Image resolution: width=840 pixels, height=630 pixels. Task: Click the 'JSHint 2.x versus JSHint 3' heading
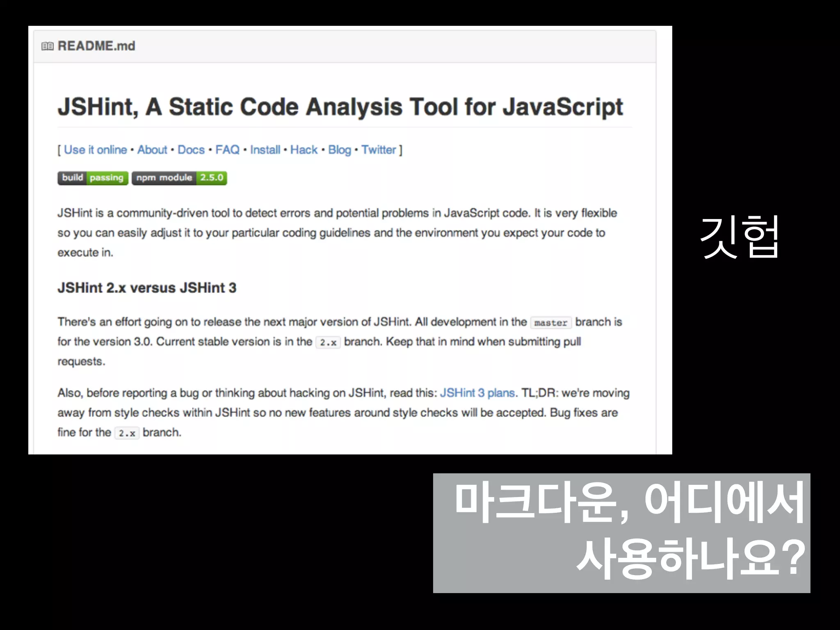(x=147, y=288)
